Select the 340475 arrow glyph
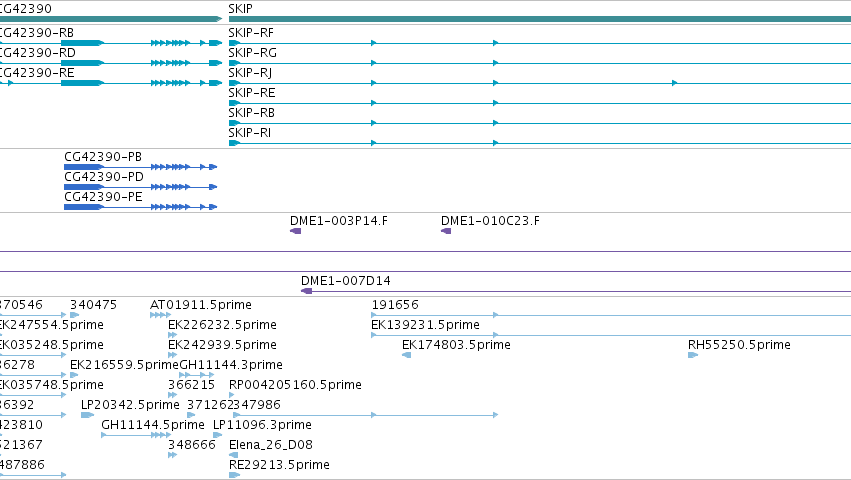851x480 pixels. pyautogui.click(x=74, y=315)
